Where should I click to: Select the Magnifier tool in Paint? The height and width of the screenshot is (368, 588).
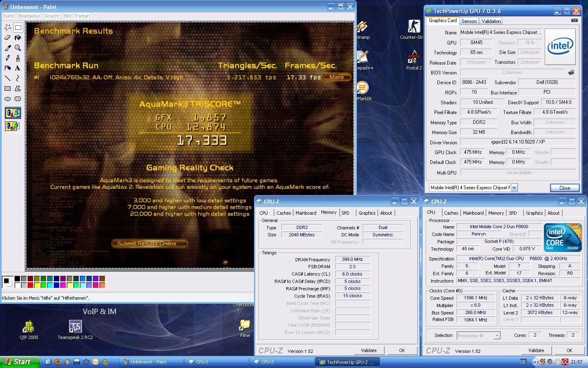point(18,48)
